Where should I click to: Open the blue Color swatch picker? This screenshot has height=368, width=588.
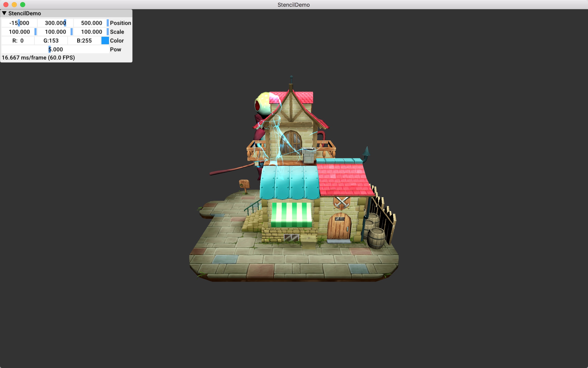pyautogui.click(x=105, y=41)
